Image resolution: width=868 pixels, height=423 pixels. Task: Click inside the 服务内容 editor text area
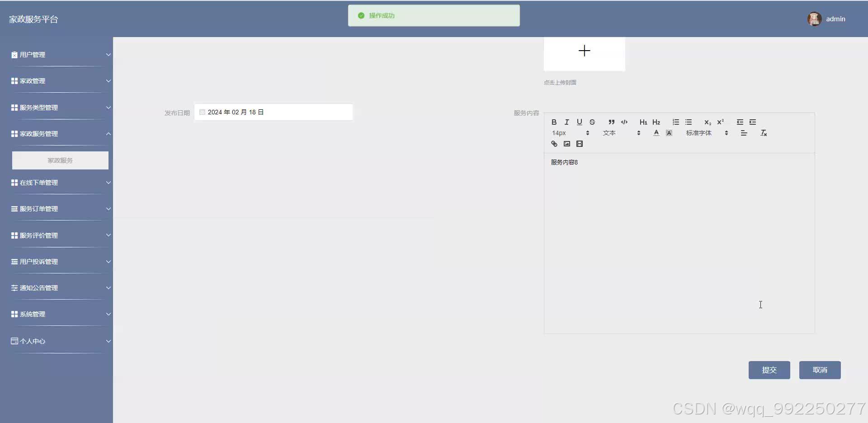[x=679, y=243]
